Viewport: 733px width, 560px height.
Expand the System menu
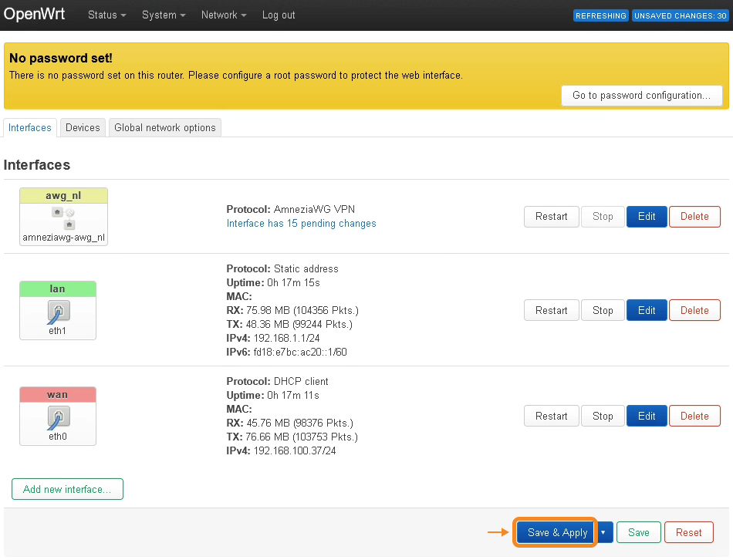[x=164, y=15]
